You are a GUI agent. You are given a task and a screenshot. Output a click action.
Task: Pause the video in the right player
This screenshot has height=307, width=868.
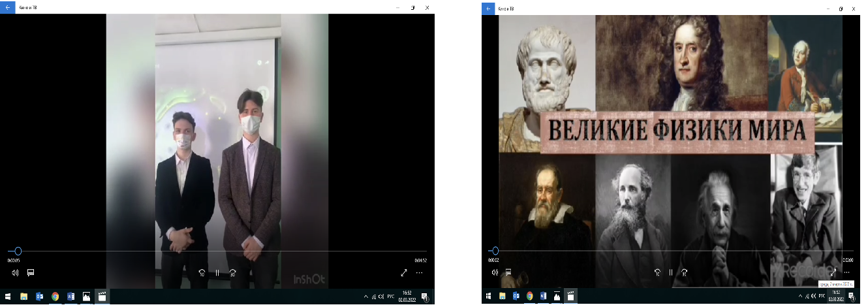670,272
